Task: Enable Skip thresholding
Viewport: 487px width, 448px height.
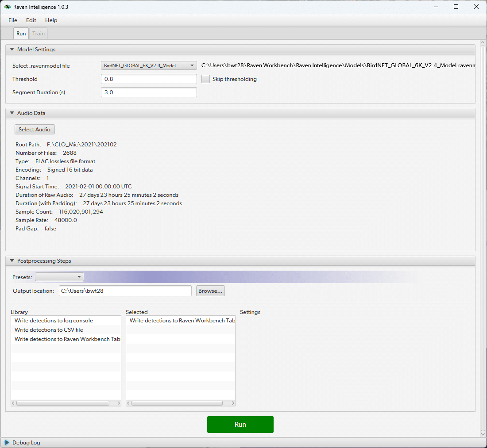Action: pyautogui.click(x=205, y=79)
